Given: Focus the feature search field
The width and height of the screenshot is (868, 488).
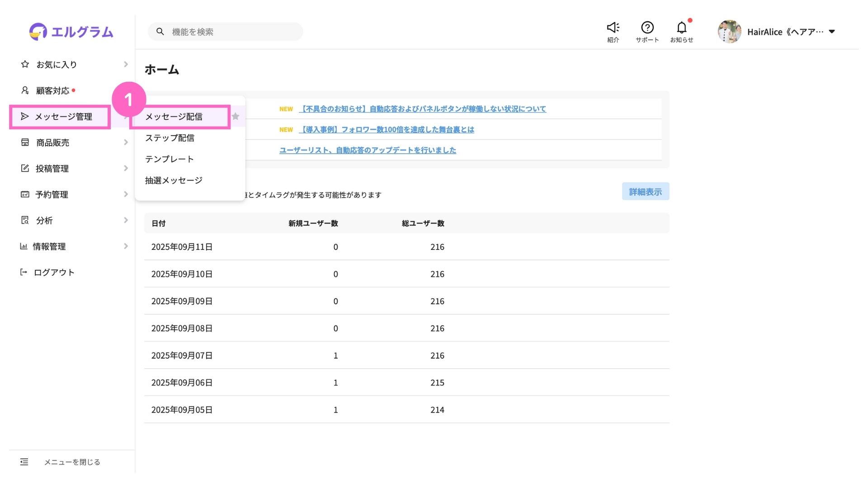Looking at the screenshot, I should (x=226, y=32).
